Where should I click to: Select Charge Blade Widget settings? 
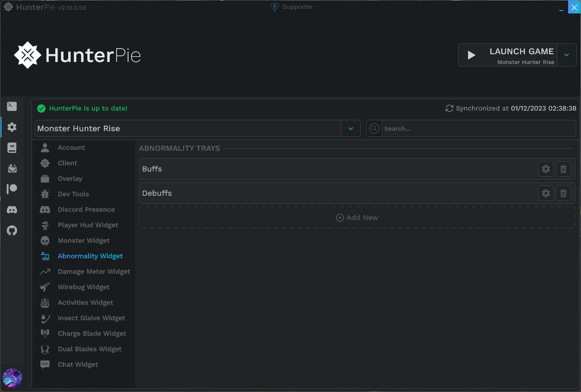coord(92,334)
